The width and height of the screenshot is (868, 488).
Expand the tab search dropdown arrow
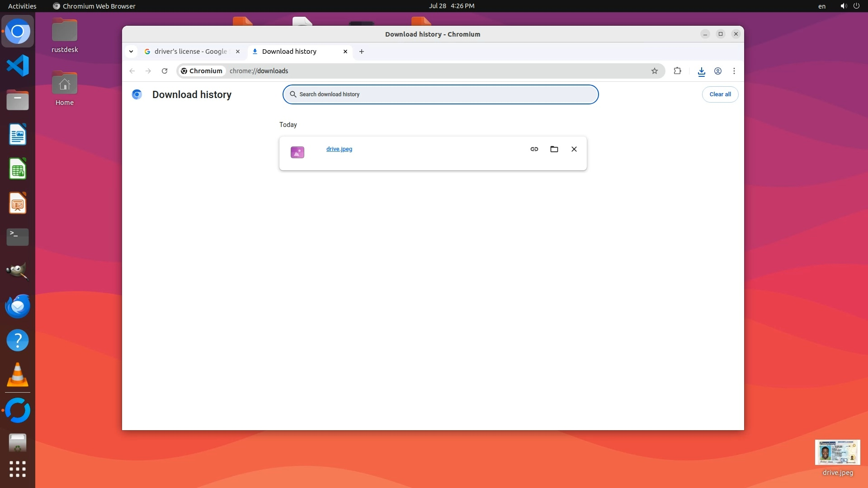[131, 52]
